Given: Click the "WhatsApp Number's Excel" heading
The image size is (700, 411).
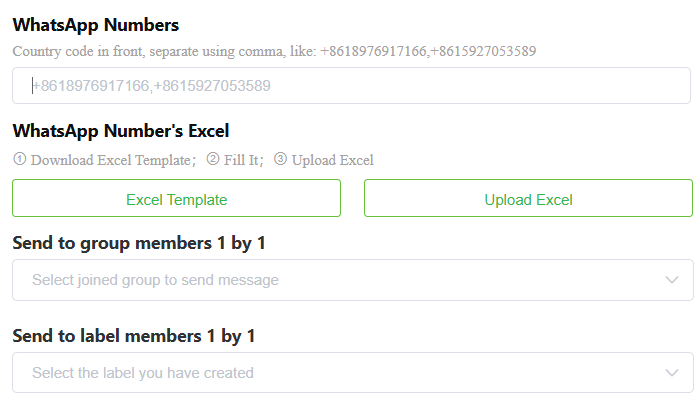Looking at the screenshot, I should pyautogui.click(x=121, y=130).
